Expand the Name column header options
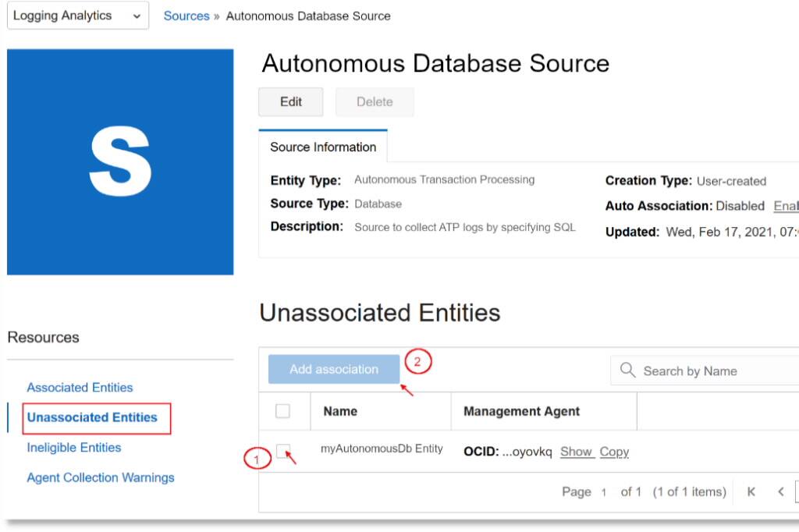This screenshot has height=532, width=799. click(341, 411)
